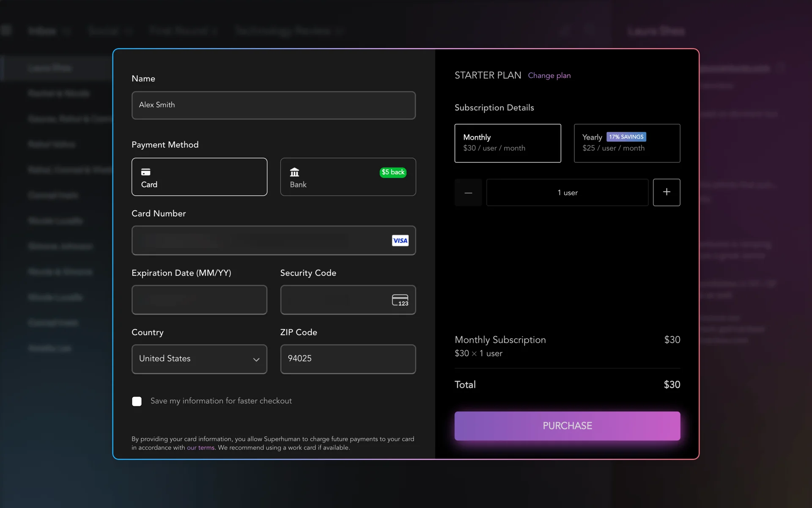Select the Monthly billing option
812x508 pixels.
point(507,143)
